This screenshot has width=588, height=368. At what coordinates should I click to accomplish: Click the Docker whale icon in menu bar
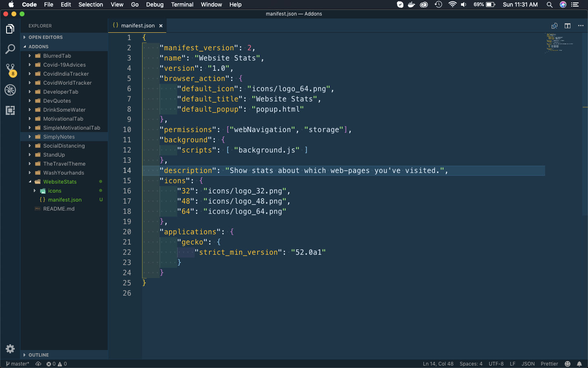click(412, 4)
